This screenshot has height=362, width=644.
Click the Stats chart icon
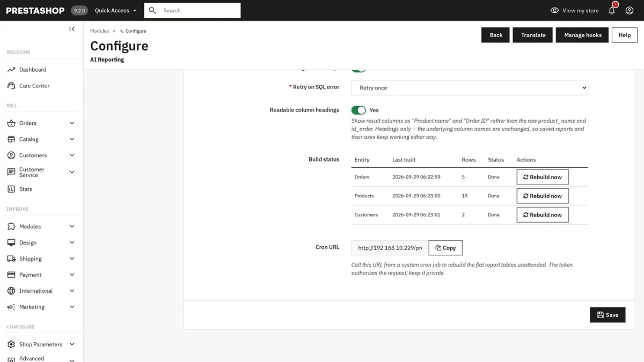tap(11, 189)
